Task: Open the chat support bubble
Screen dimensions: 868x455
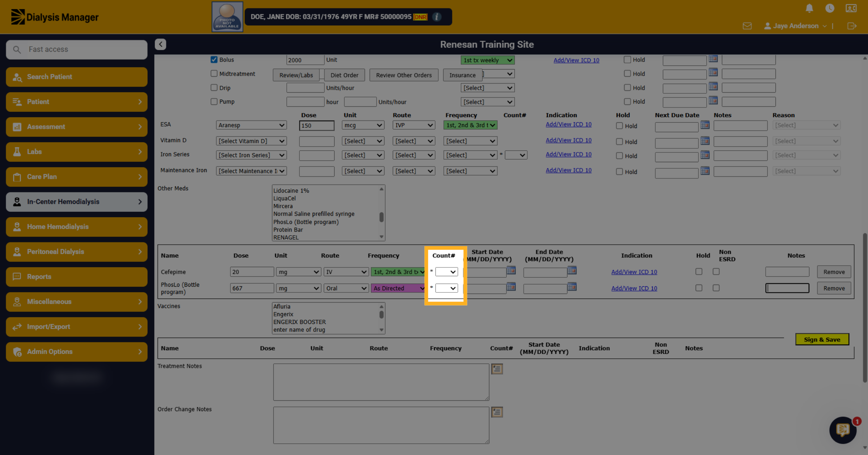Action: [843, 430]
